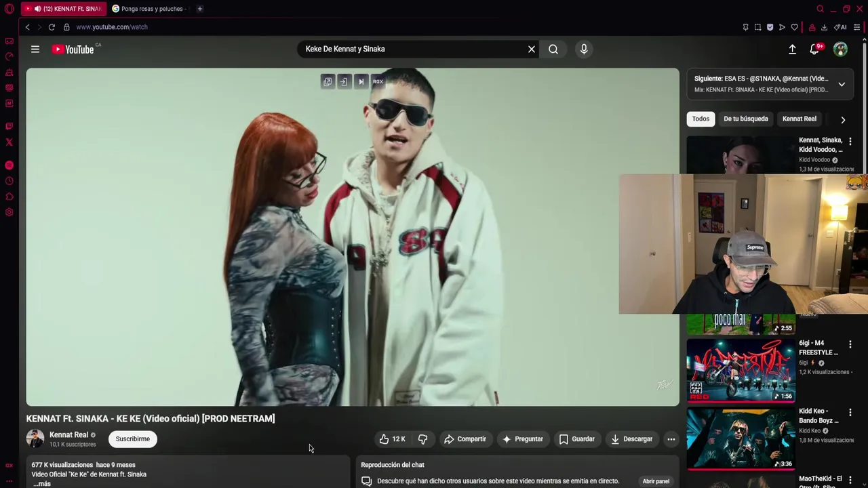Open the Spotify player in the sidebar
This screenshot has height=488, width=868.
tap(9, 165)
